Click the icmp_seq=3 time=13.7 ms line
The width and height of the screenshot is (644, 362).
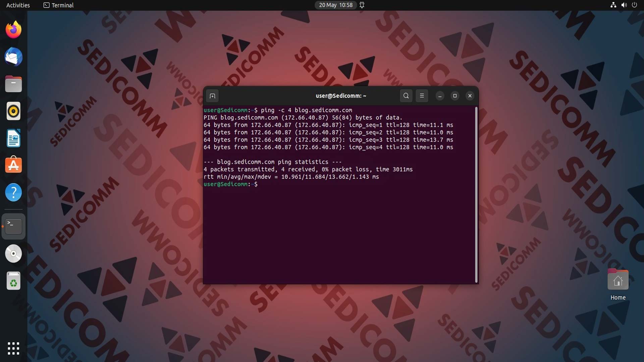click(328, 140)
